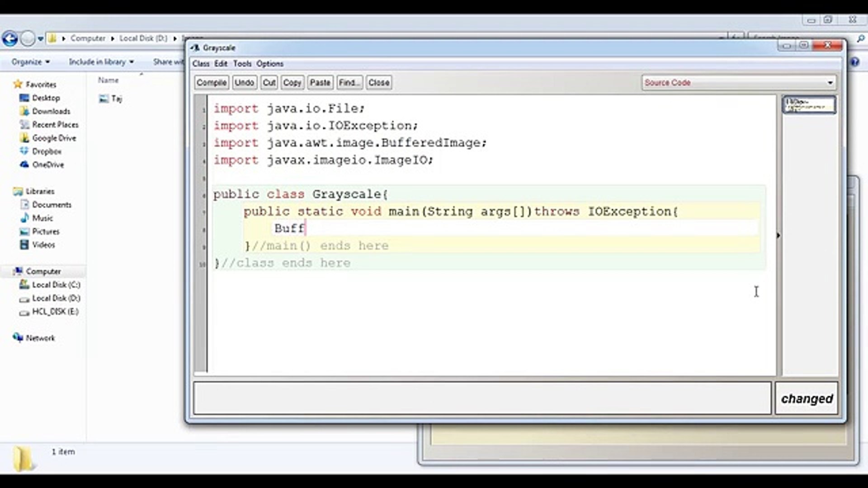Open the Options menu
Screen dimensions: 868x488
[x=270, y=64]
